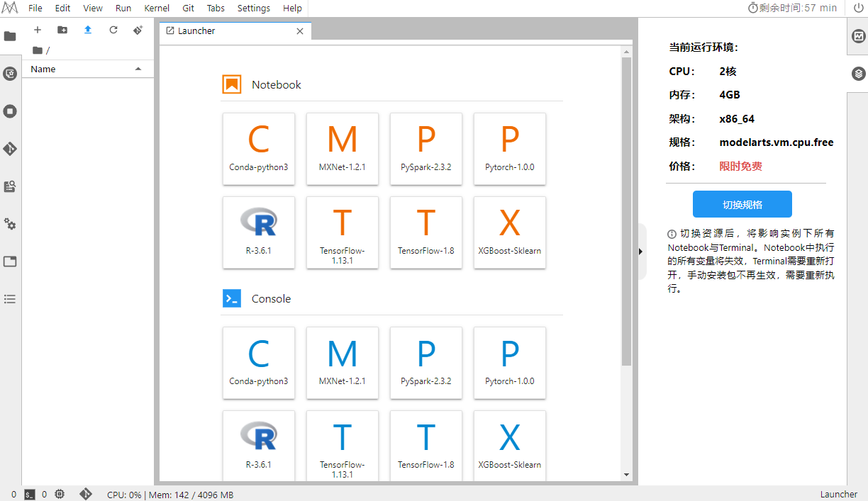Launch XGBoost-Sklearn notebook
868x501 pixels.
510,232
